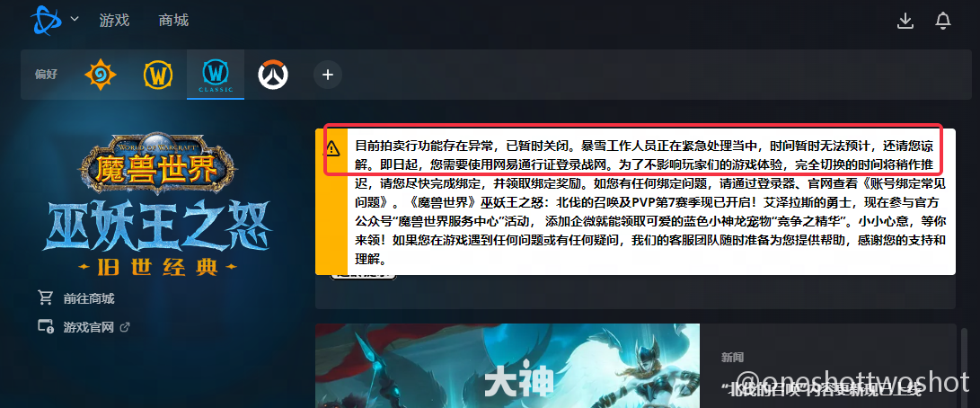Click the 大神 news thumbnail image
This screenshot has height=408, width=980.
(507, 366)
